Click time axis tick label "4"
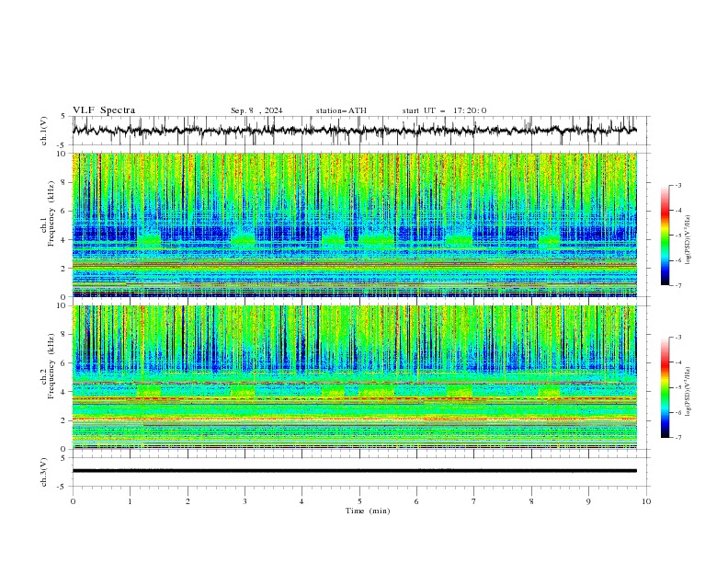This screenshot has width=728, height=563. coord(301,501)
